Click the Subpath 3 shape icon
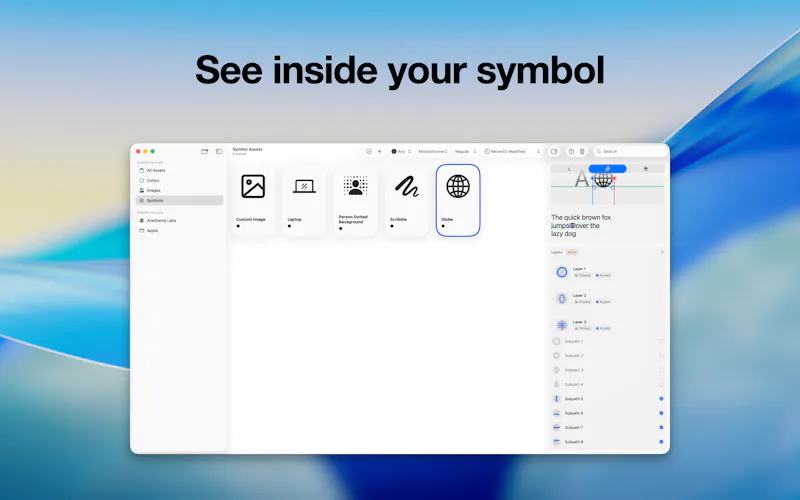The width and height of the screenshot is (800, 500). pyautogui.click(x=557, y=370)
